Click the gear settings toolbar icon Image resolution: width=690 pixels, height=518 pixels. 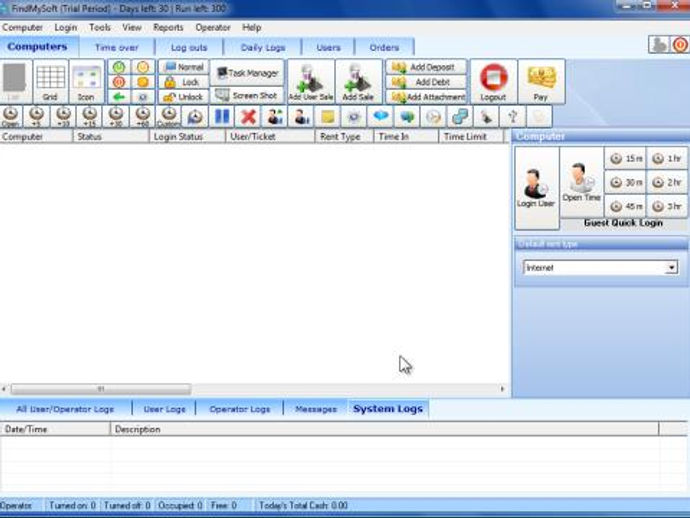point(354,117)
